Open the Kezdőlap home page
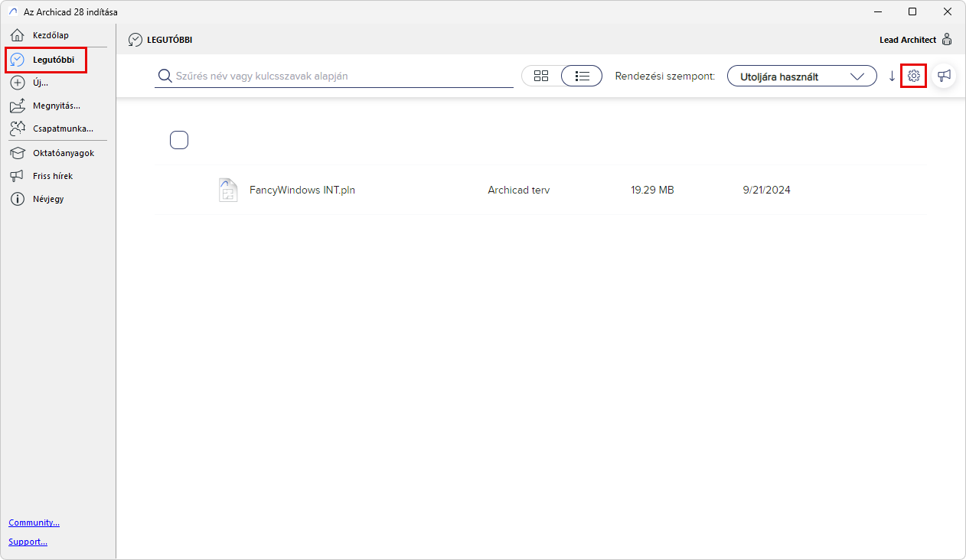 point(51,35)
